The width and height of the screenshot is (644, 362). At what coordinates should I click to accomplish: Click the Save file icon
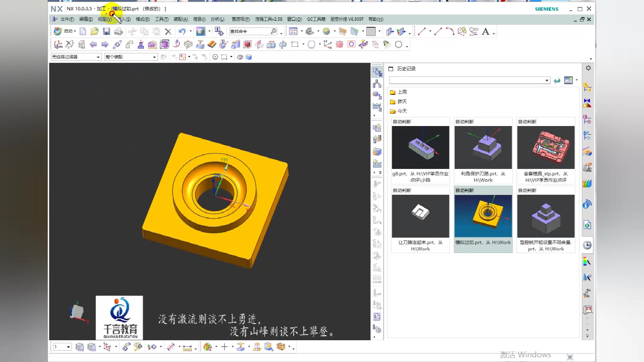click(106, 32)
